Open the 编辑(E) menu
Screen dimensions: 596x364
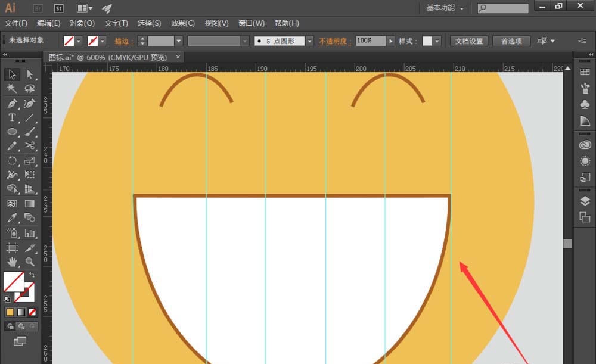pyautogui.click(x=49, y=24)
